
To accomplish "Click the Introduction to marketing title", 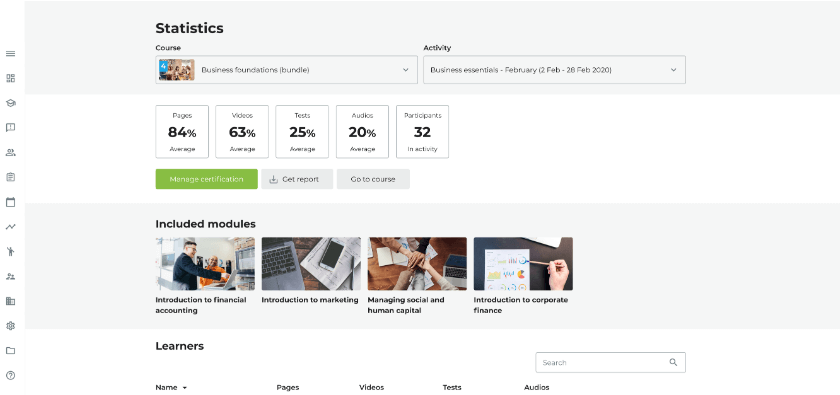I will click(310, 300).
